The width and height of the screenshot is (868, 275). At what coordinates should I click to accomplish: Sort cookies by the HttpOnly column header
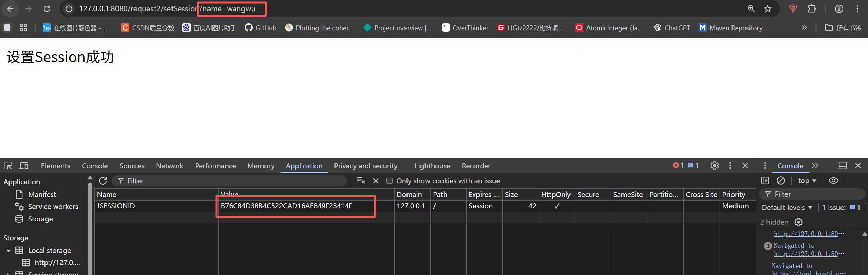(x=556, y=195)
